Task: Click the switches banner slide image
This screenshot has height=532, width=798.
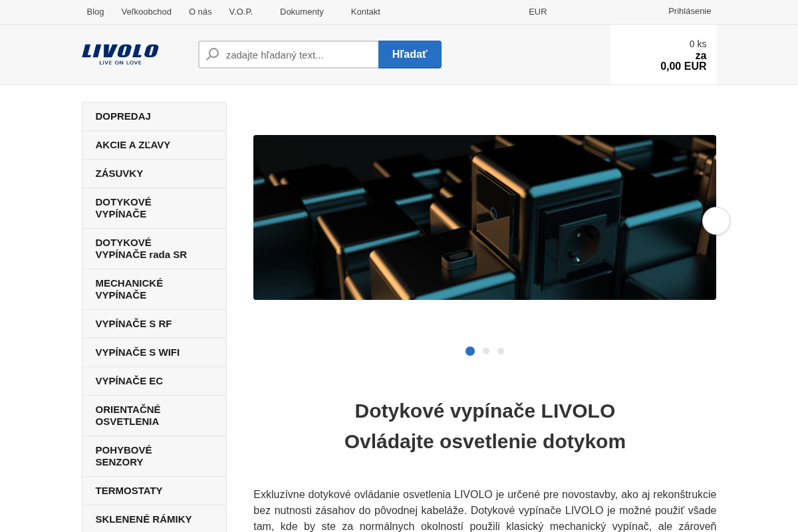Action: point(485,217)
